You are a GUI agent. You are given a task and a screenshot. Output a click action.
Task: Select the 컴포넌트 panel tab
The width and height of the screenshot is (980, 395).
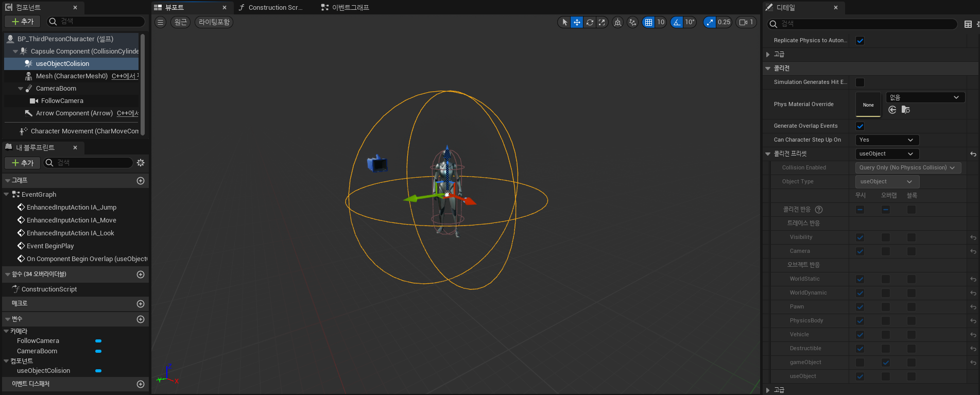coord(42,7)
